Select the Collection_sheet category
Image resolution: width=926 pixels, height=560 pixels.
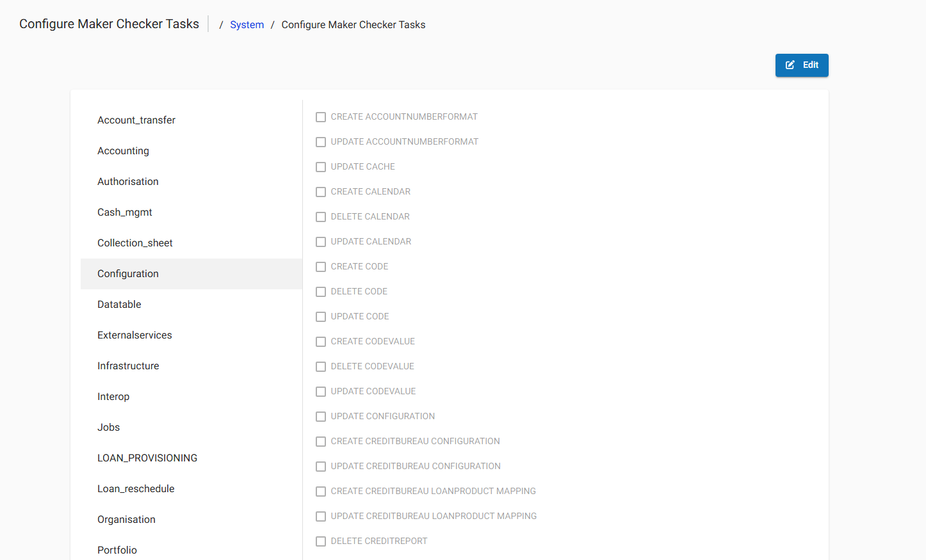134,243
